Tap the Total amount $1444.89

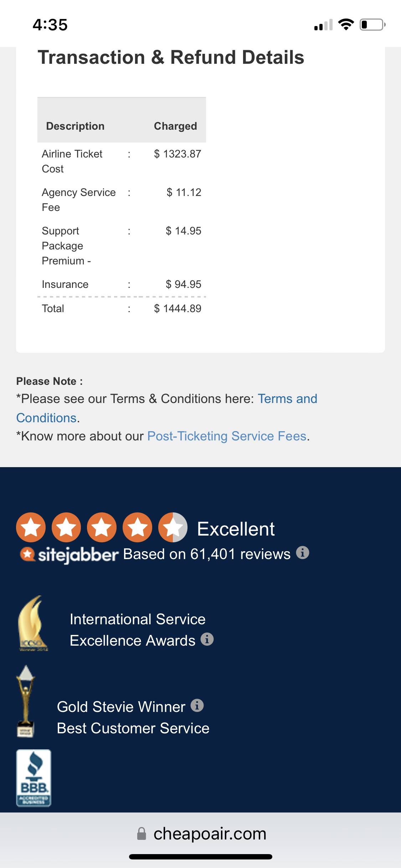(x=178, y=309)
